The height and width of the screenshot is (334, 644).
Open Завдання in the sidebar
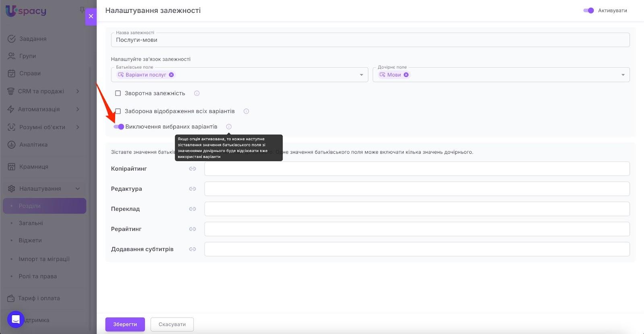33,39
